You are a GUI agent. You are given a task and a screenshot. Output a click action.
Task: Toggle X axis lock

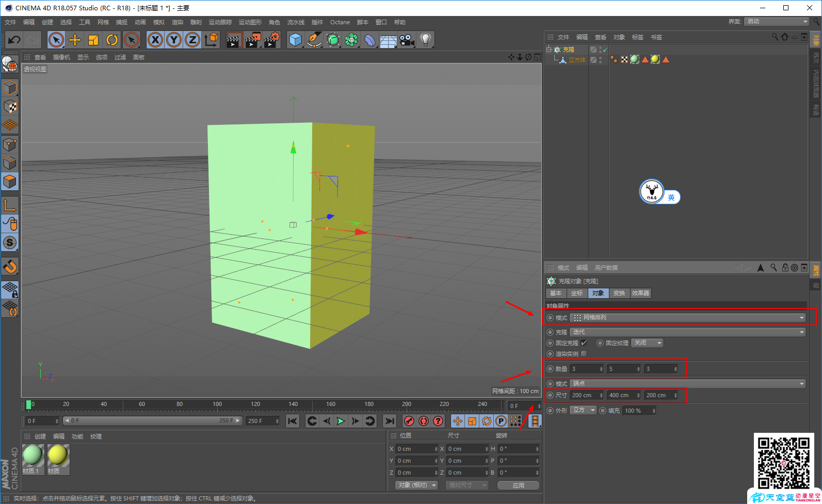pos(155,40)
